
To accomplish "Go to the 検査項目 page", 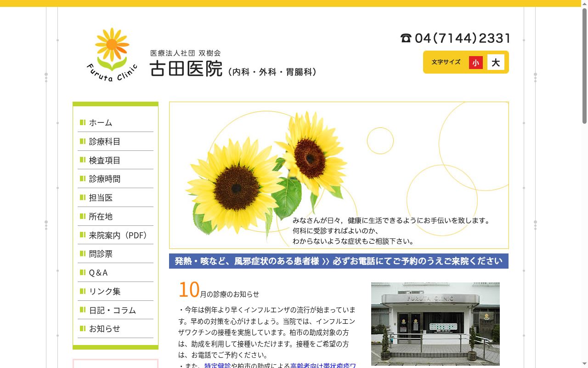I will point(115,160).
